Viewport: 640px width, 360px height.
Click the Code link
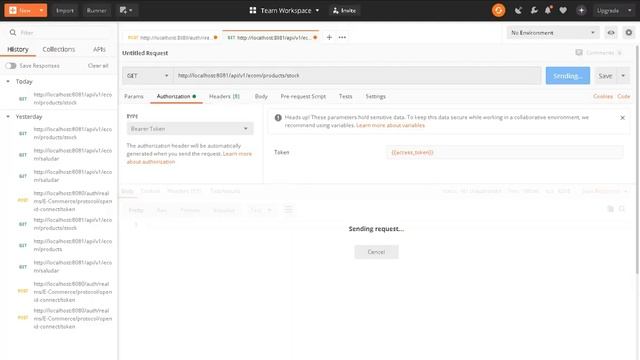click(624, 96)
